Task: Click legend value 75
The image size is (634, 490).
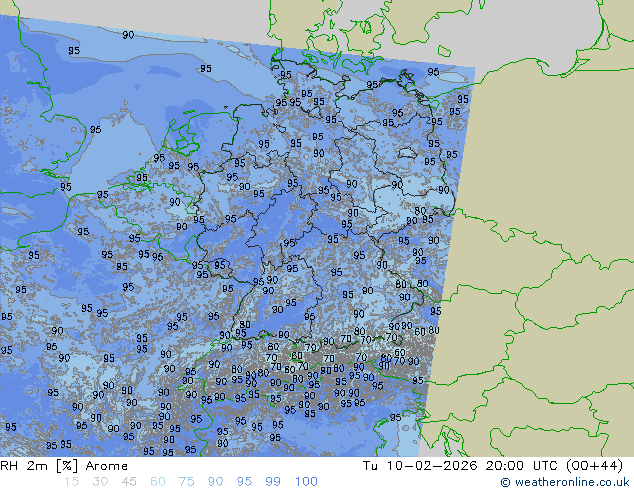Action: [x=186, y=482]
